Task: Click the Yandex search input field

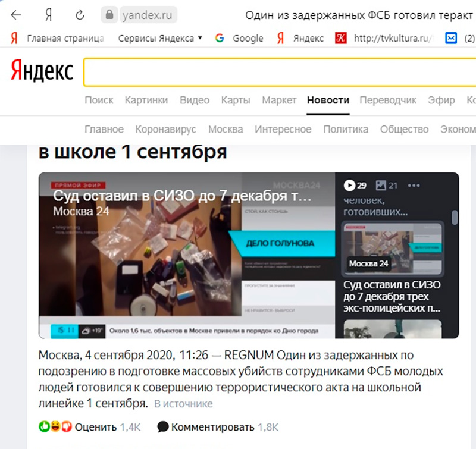Action: [280, 72]
